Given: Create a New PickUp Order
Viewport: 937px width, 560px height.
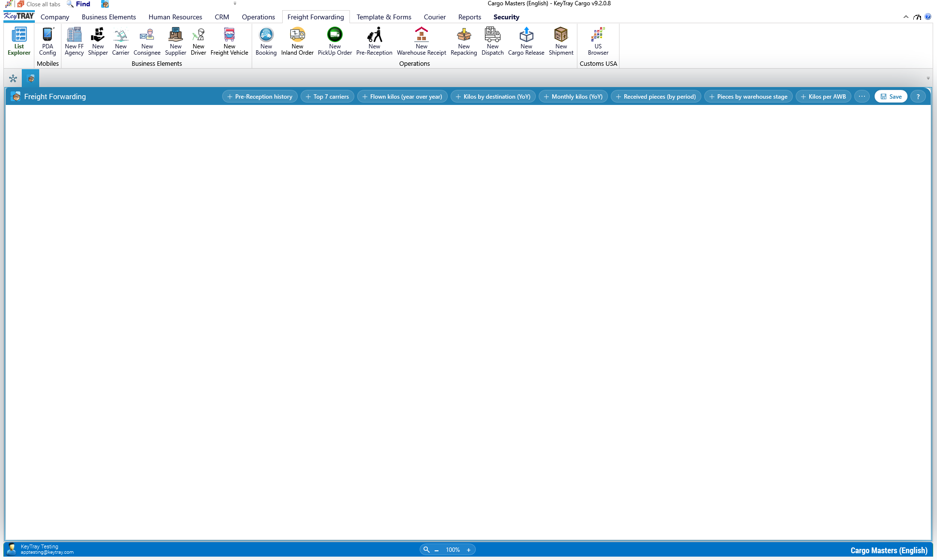Looking at the screenshot, I should click(x=335, y=42).
